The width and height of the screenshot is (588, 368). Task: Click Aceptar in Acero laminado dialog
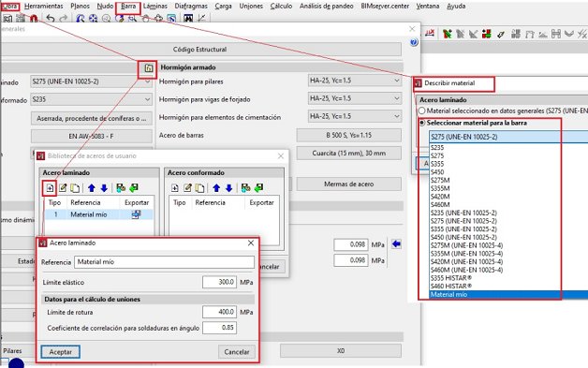pyautogui.click(x=60, y=352)
